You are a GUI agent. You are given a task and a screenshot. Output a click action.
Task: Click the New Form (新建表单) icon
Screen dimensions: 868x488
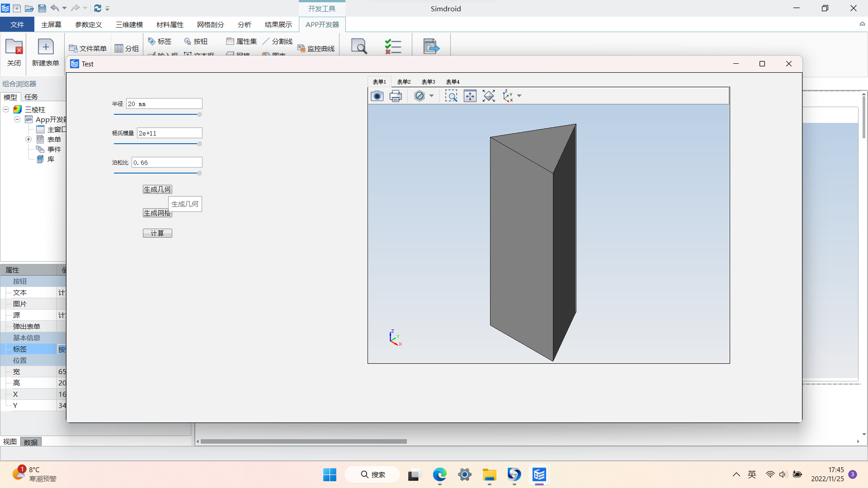click(x=45, y=52)
